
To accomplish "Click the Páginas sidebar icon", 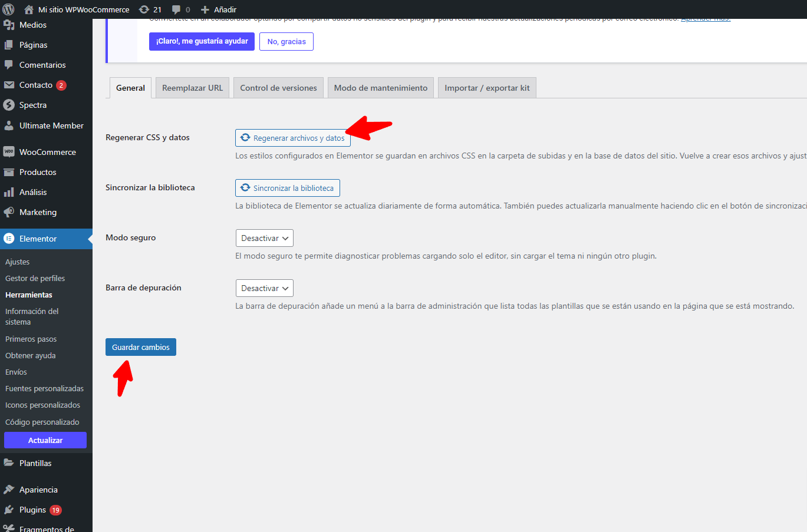I will [9, 45].
